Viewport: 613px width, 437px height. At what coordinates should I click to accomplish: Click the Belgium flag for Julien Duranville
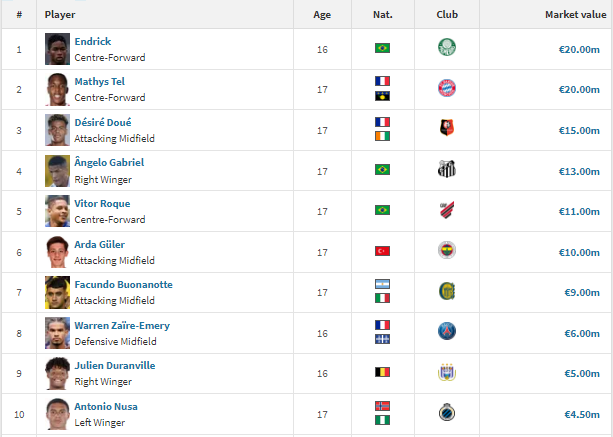(382, 372)
